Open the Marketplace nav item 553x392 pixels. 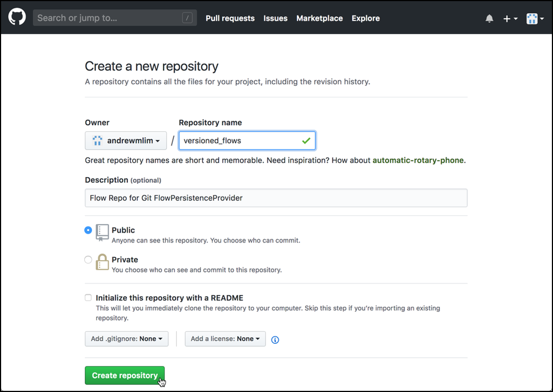(x=319, y=18)
